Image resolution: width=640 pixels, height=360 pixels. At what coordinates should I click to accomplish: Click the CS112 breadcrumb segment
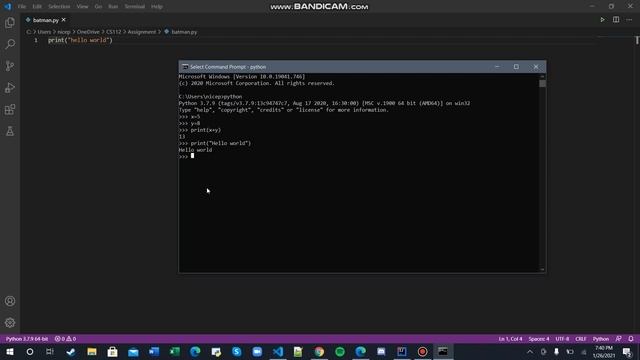114,32
